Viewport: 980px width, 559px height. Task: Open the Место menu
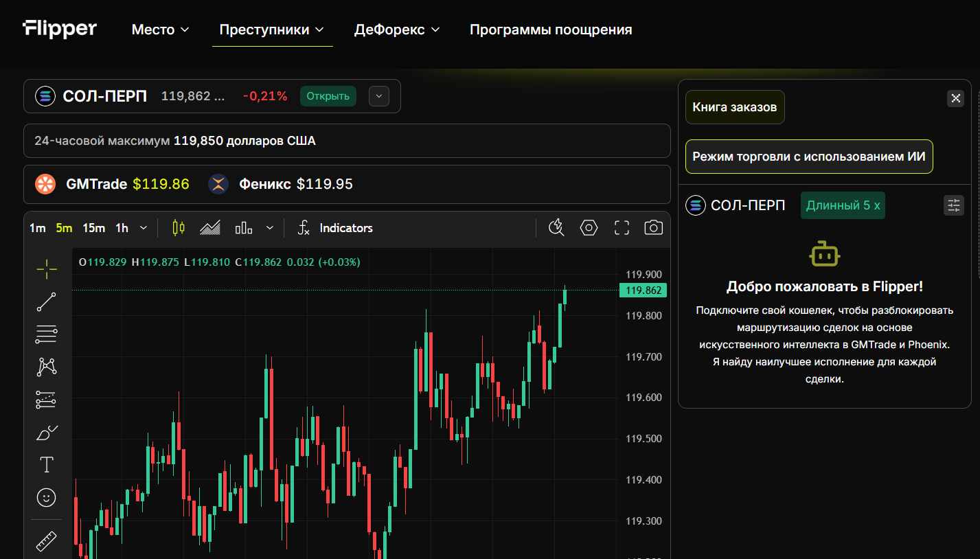[x=161, y=30]
